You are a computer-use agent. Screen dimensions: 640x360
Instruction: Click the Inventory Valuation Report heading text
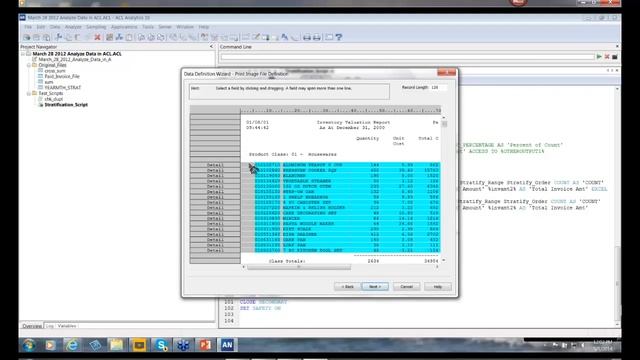(353, 122)
